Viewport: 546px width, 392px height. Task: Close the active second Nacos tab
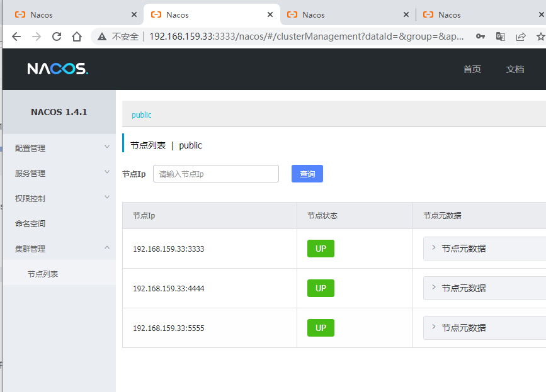(270, 14)
